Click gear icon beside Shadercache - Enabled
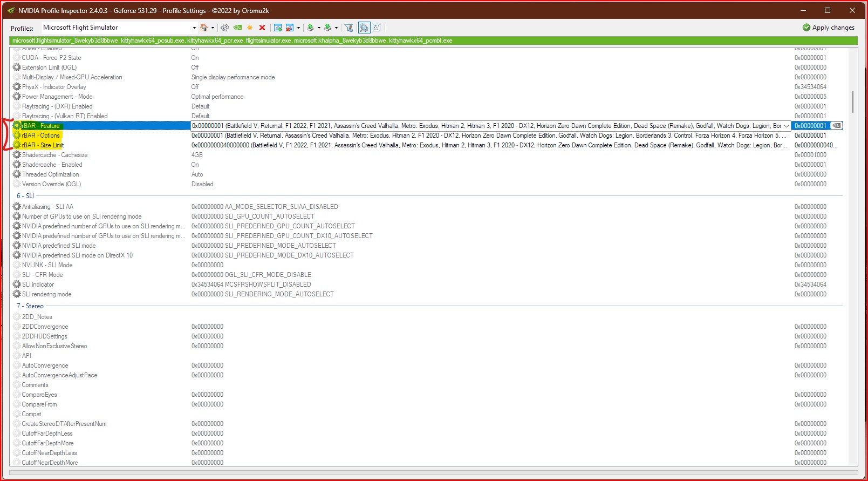The height and width of the screenshot is (481, 868). click(17, 165)
